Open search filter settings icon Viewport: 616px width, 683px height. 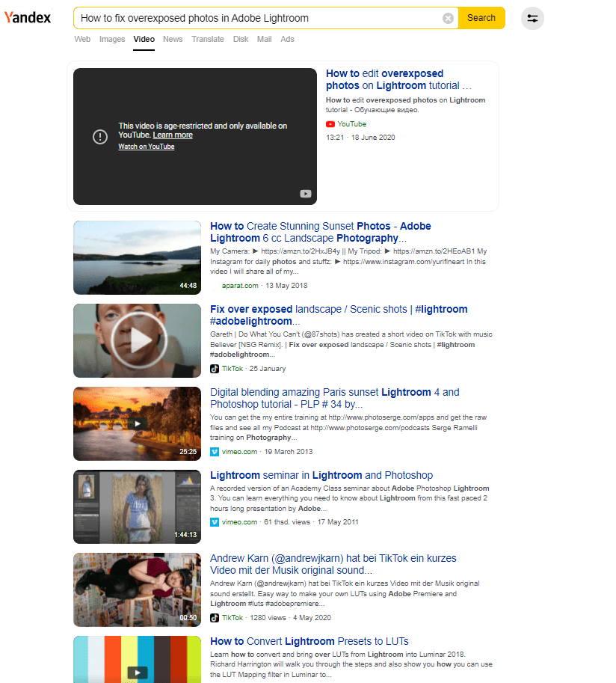[532, 18]
